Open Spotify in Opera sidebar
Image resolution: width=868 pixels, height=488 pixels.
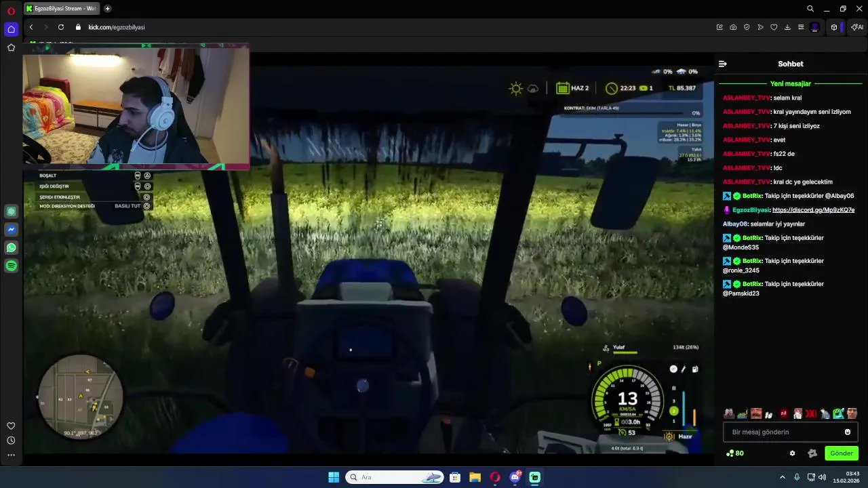coord(12,266)
